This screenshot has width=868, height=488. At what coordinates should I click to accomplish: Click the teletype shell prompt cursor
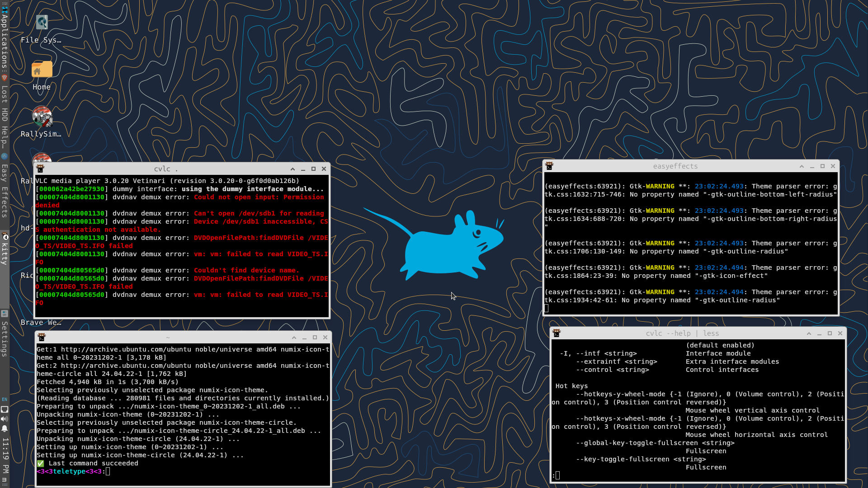[108, 471]
